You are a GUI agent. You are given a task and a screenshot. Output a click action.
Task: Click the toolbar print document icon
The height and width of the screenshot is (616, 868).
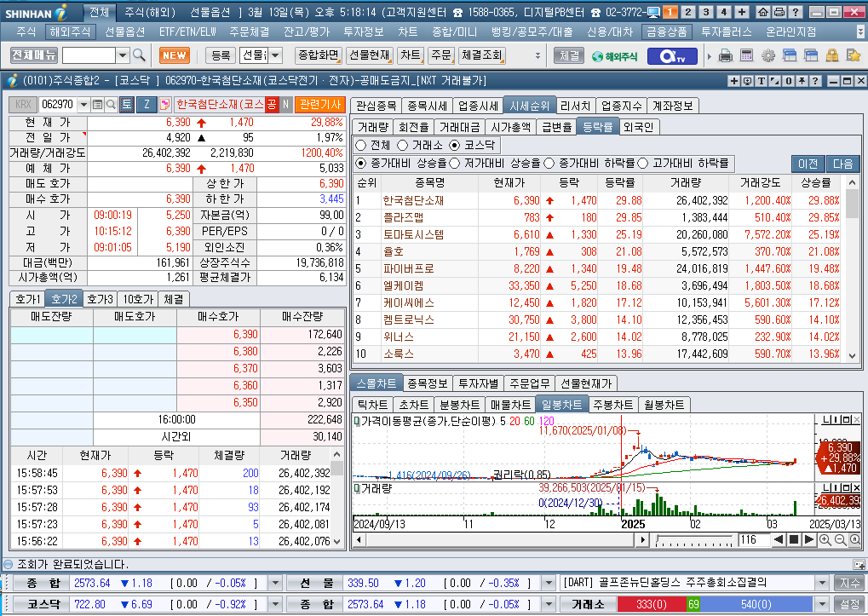[726, 55]
